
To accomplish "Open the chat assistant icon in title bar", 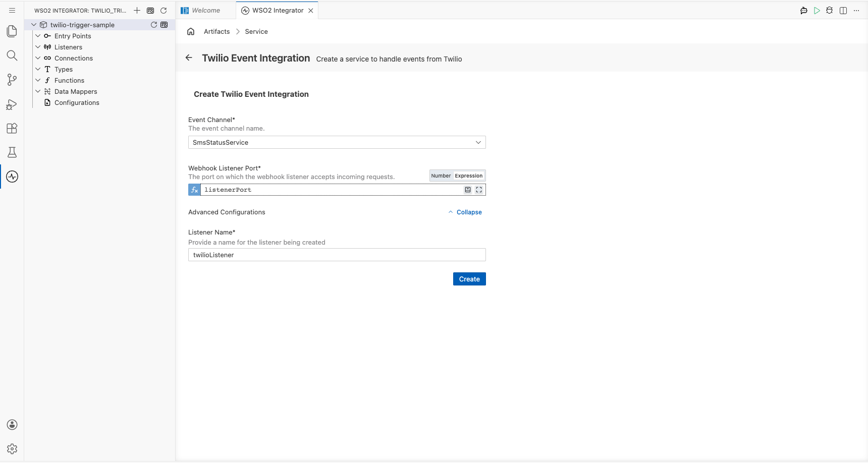I will coord(804,10).
